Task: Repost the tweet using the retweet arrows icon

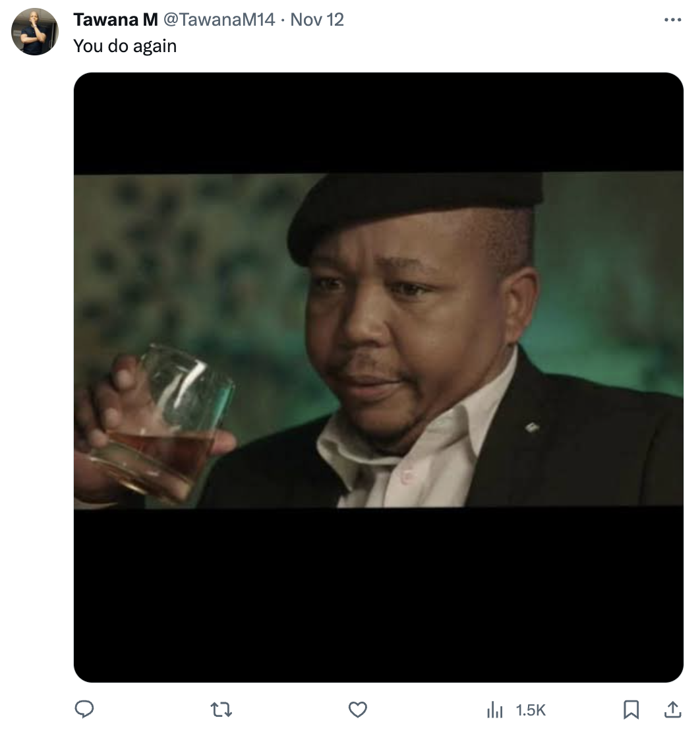Action: (x=221, y=710)
